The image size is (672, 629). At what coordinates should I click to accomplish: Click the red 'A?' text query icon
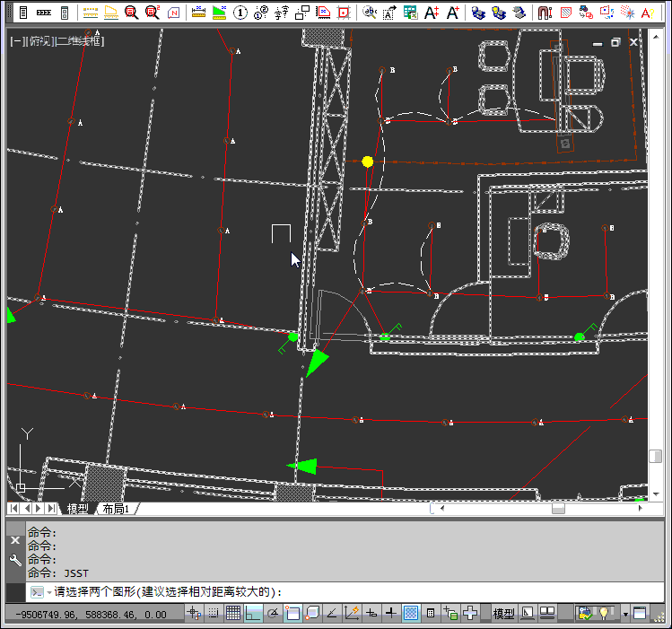pos(647,13)
